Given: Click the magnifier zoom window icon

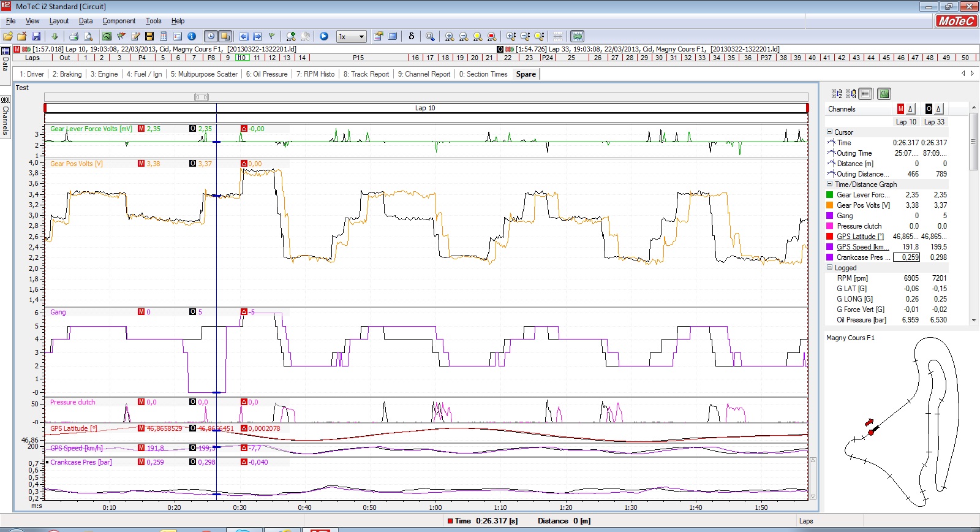Looking at the screenshot, I should pyautogui.click(x=431, y=36).
